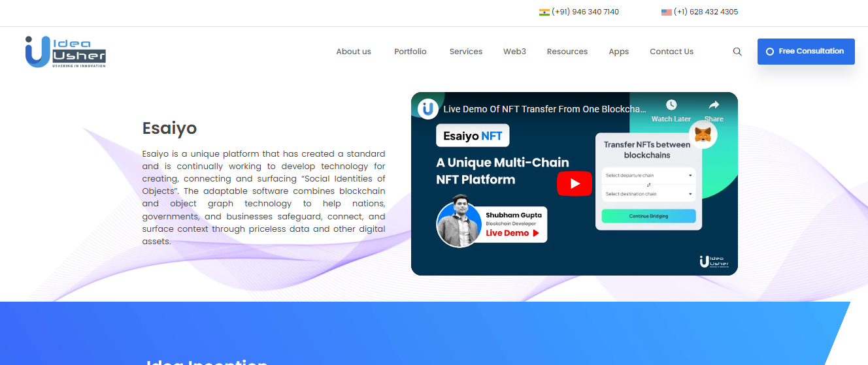Screen dimensions: 868x365
Task: Open the search magnifier icon
Action: 737,52
